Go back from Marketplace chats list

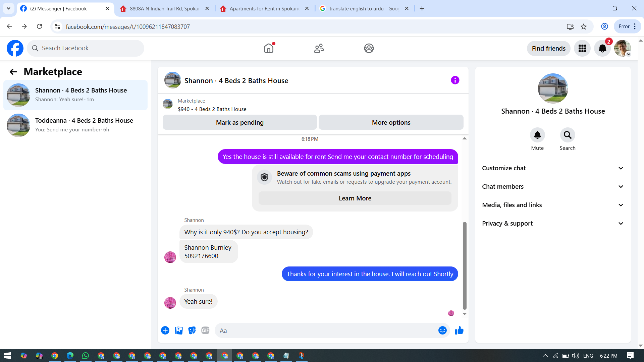click(13, 72)
